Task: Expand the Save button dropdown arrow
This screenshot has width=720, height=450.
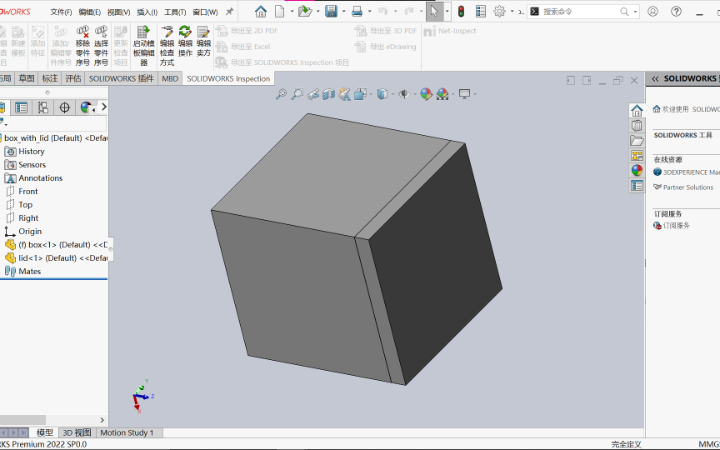Action: [x=343, y=11]
